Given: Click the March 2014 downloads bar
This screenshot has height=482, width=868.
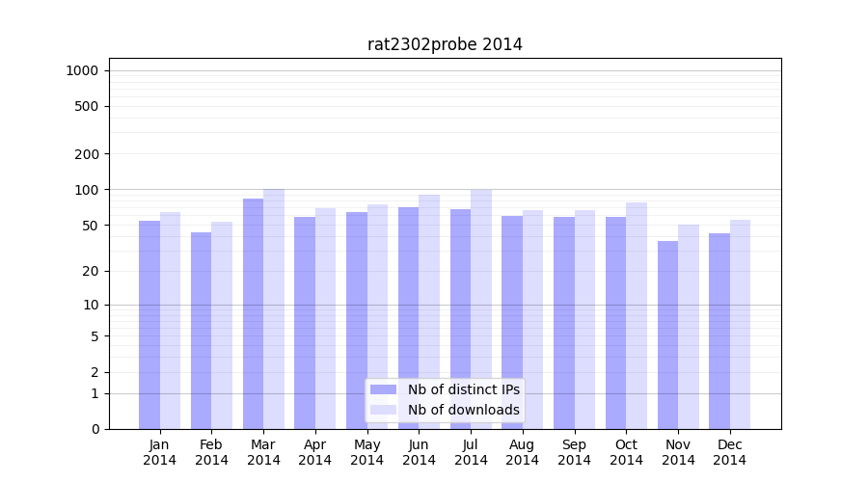Looking at the screenshot, I should click(274, 308).
